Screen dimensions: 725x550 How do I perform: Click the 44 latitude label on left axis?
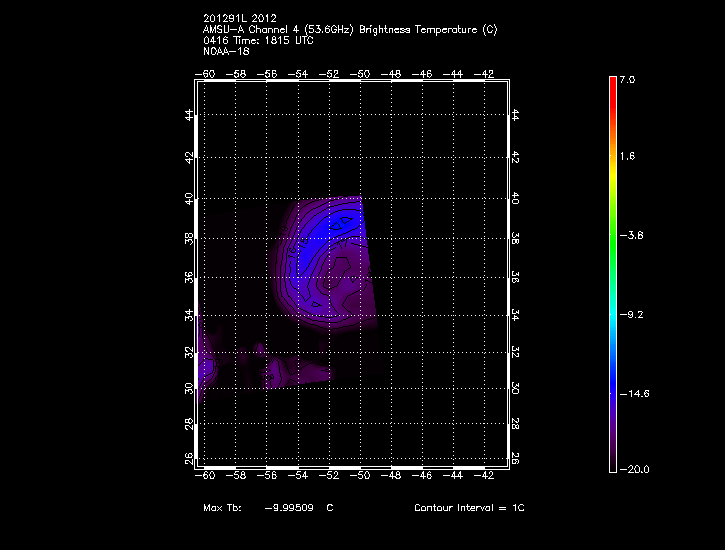point(189,116)
